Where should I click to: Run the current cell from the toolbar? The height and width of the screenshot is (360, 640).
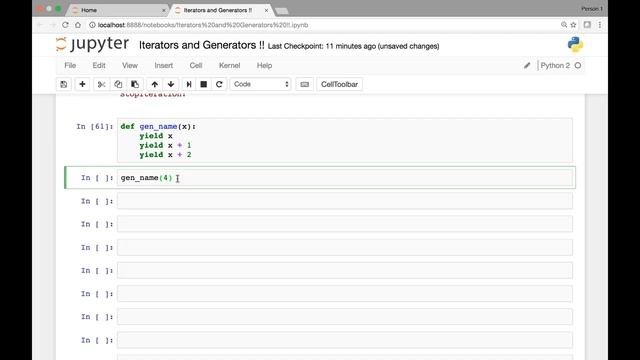[x=189, y=84]
